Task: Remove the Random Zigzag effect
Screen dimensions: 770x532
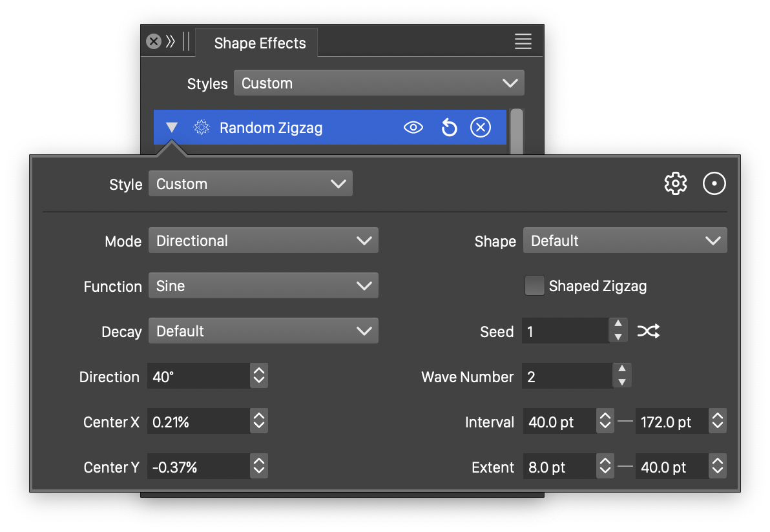Action: click(480, 128)
